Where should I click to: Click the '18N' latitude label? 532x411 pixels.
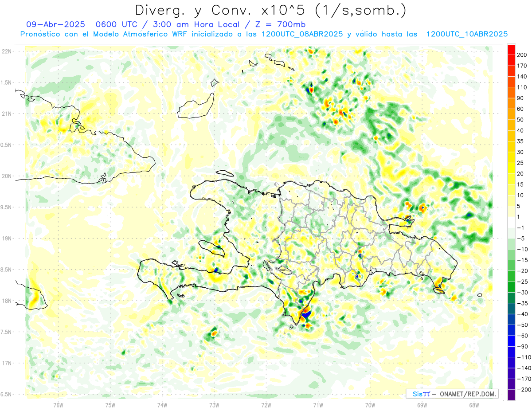6,301
